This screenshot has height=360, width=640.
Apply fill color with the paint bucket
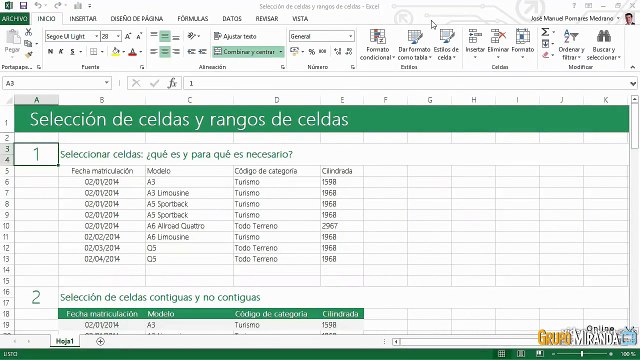pos(116,51)
